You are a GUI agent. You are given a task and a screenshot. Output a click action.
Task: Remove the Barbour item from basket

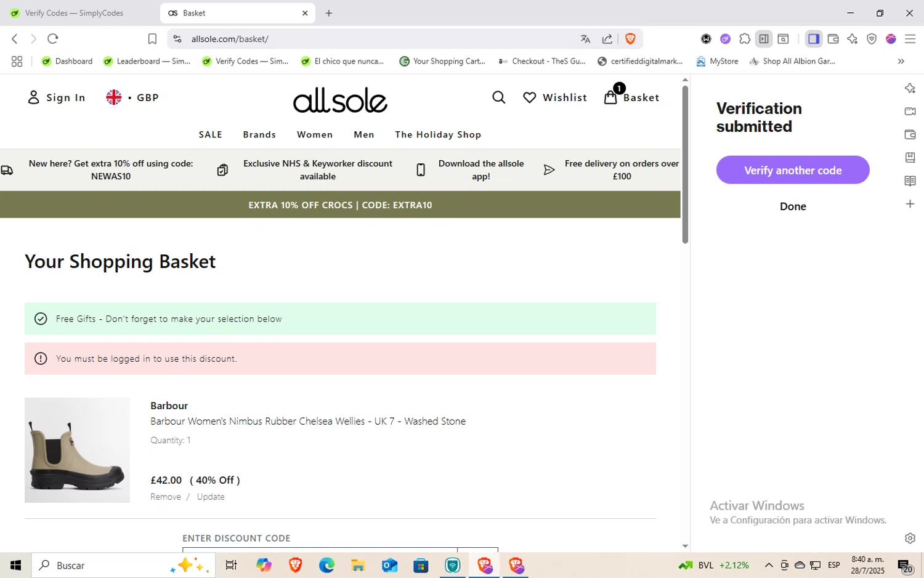(x=166, y=497)
